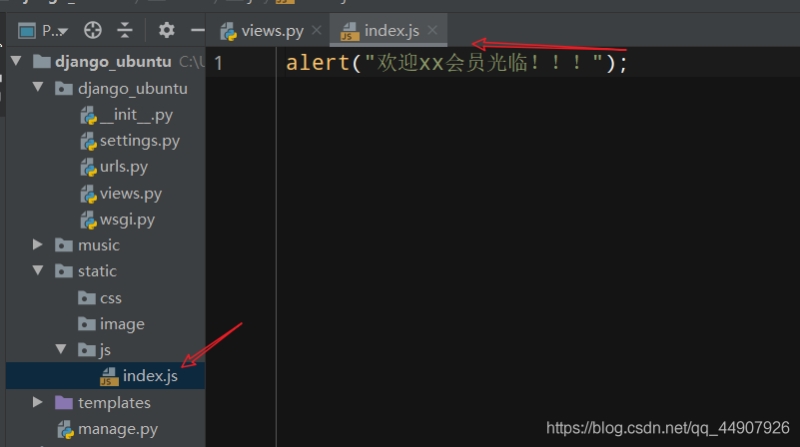800x447 pixels.
Task: Select urls.py file in tree
Action: pyautogui.click(x=123, y=167)
